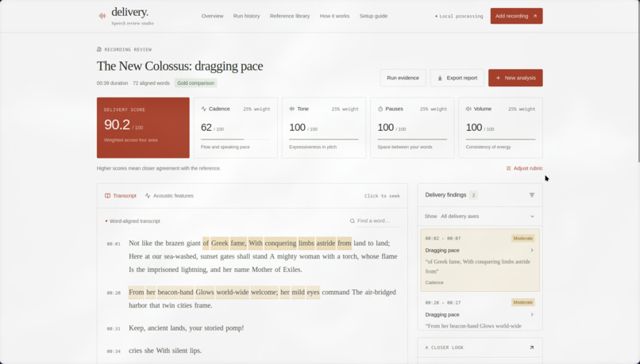Open the How it works nav item
The height and width of the screenshot is (364, 640).
pyautogui.click(x=335, y=16)
